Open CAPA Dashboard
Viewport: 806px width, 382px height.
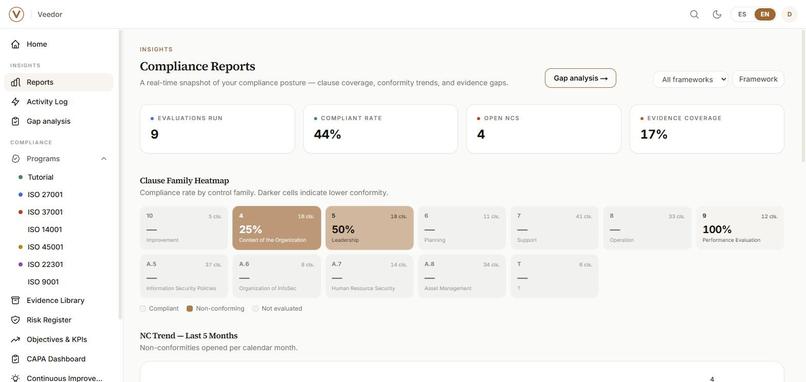59,359
